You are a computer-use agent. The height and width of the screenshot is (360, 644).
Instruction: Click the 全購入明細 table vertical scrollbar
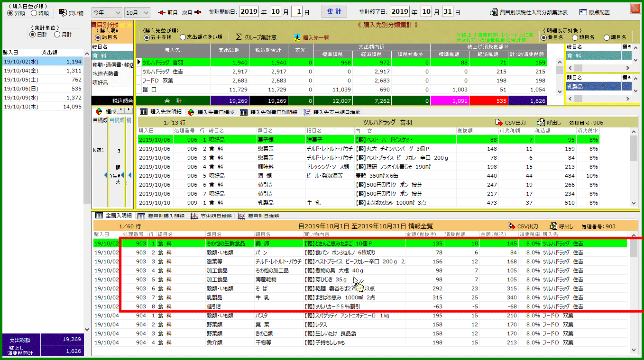[x=634, y=294]
